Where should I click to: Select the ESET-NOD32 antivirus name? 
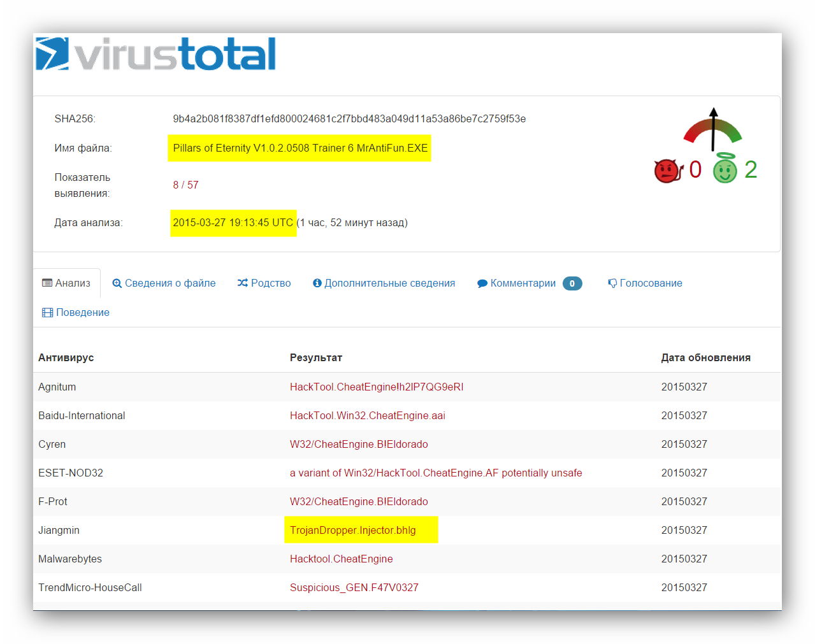tap(71, 473)
